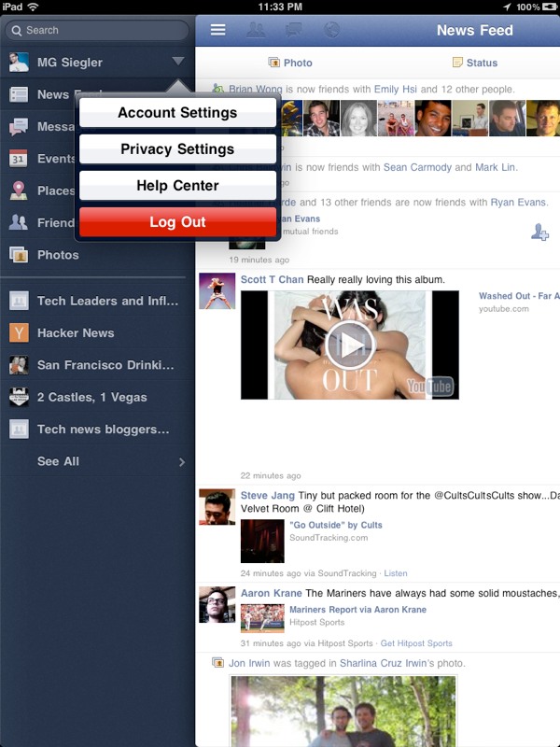The image size is (560, 747).
Task: Tap the location arrow in status bar
Action: point(507,7)
